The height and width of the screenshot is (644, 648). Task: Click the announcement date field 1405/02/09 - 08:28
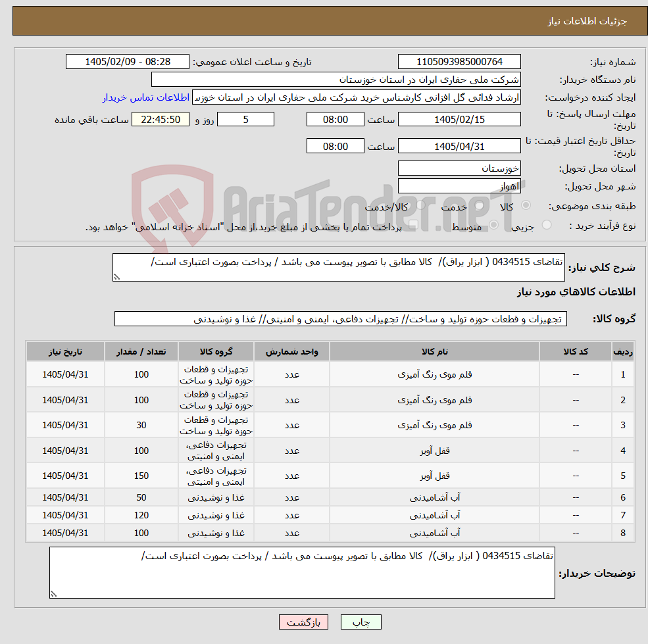127,62
